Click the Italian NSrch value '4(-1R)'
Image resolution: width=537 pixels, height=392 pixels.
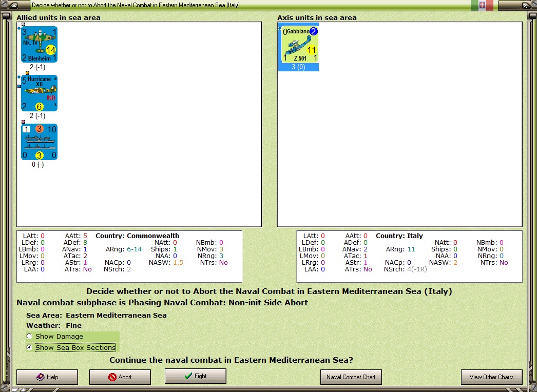tap(417, 269)
